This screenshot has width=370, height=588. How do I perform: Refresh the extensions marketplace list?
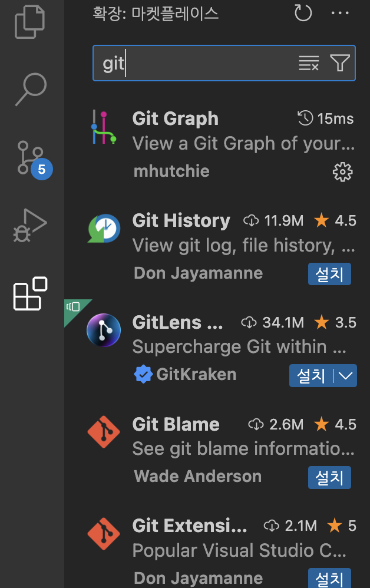click(x=303, y=14)
